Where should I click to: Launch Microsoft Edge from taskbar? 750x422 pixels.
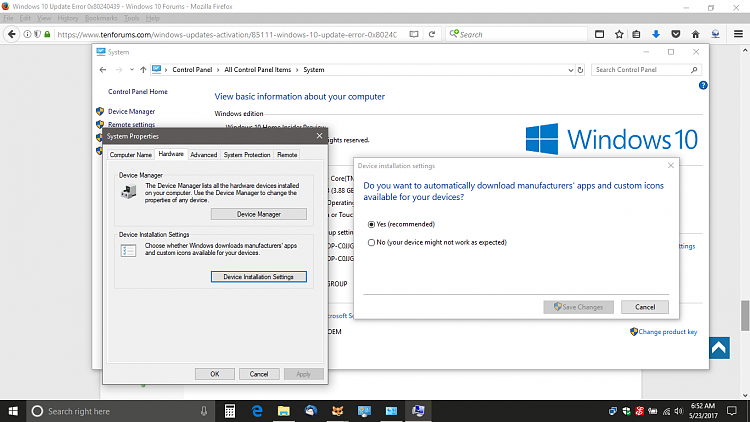pyautogui.click(x=257, y=411)
